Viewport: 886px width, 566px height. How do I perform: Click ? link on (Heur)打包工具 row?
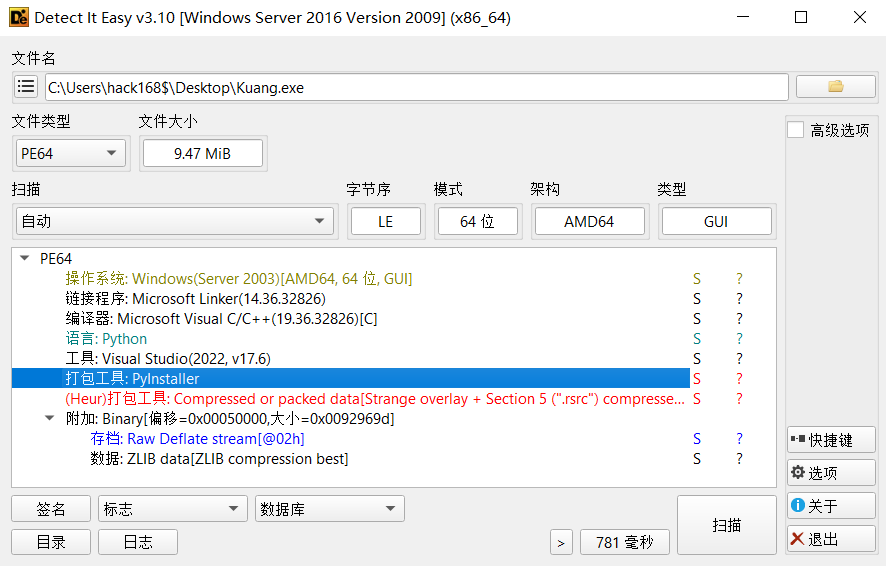tap(739, 399)
